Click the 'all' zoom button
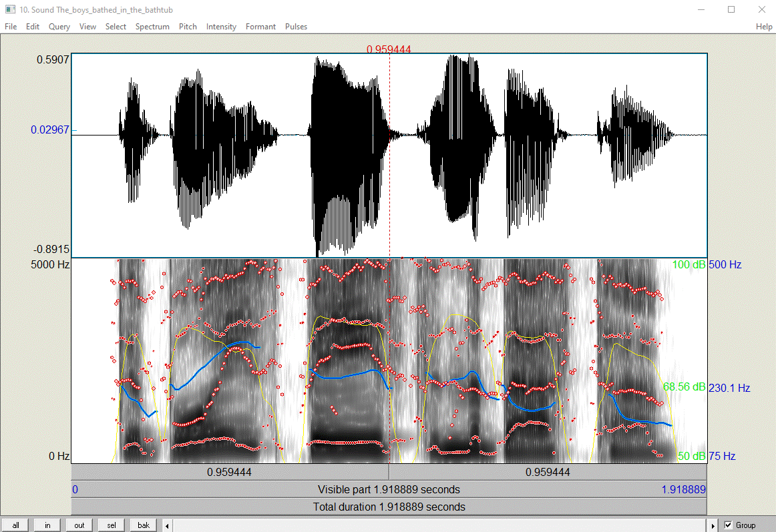 click(15, 525)
